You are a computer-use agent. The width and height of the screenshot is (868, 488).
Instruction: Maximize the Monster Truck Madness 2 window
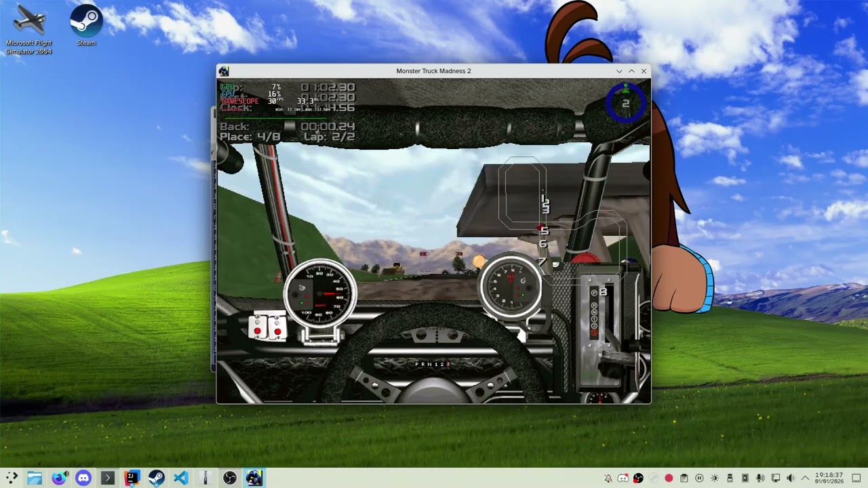pyautogui.click(x=631, y=71)
